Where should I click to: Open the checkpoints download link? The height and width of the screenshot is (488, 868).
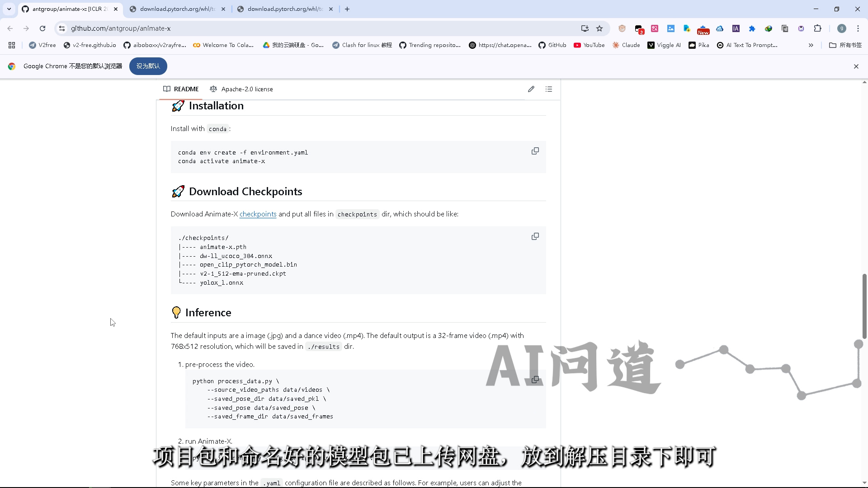point(258,214)
